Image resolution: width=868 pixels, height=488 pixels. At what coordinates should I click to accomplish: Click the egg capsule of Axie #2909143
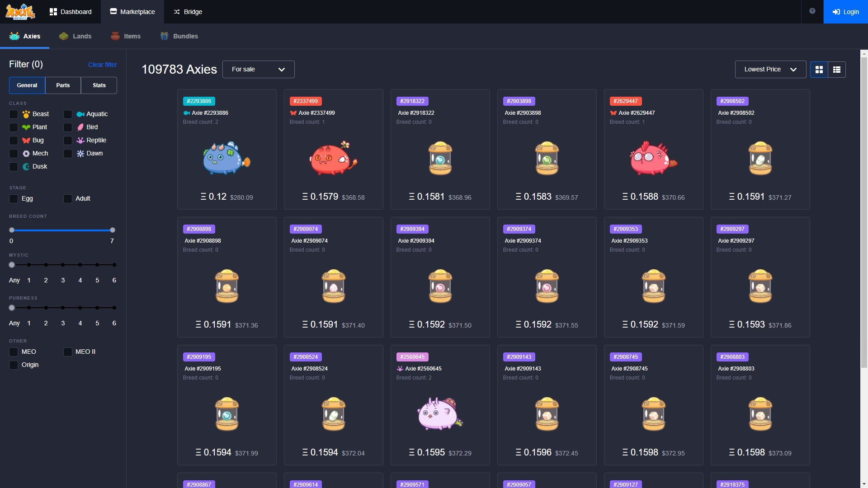pyautogui.click(x=547, y=414)
